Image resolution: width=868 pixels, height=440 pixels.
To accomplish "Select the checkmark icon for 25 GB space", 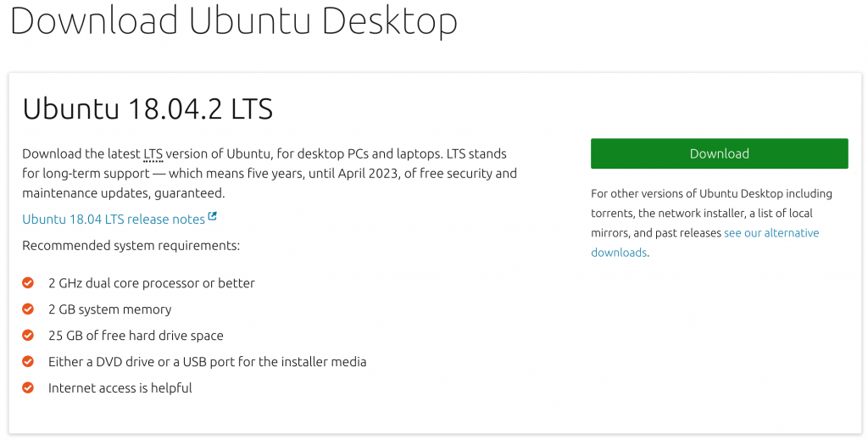I will point(28,336).
